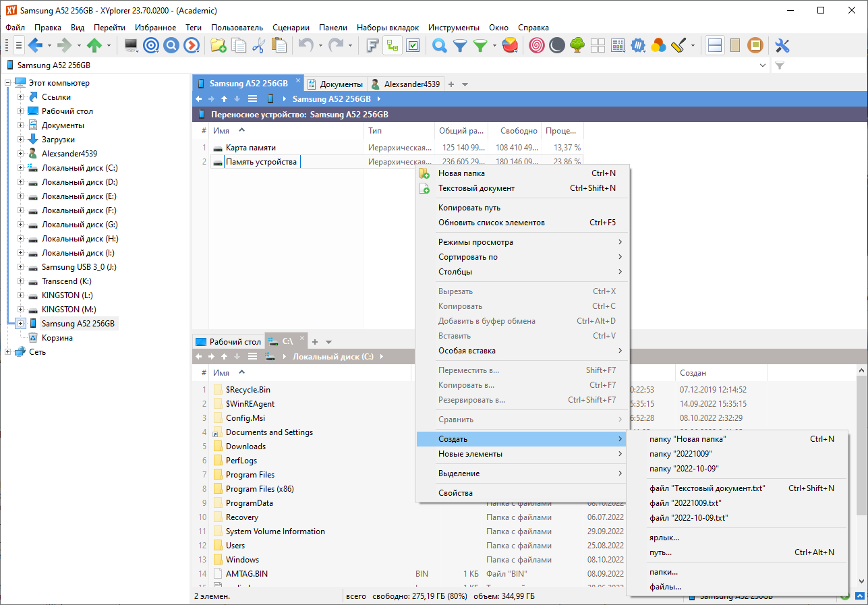Click the blue stamp badge icon
This screenshot has height=605, width=868.
coord(638,45)
